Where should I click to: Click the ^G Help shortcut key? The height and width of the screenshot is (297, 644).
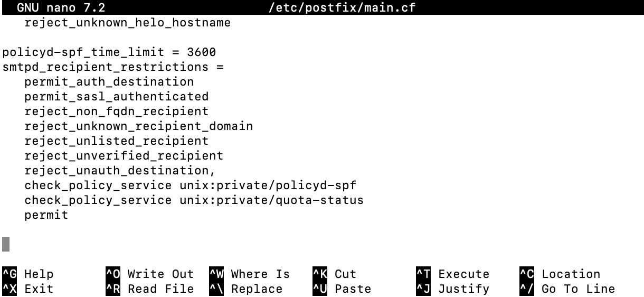(9, 274)
